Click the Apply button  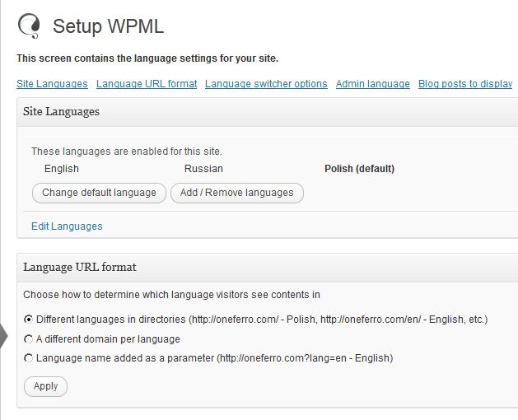click(46, 386)
